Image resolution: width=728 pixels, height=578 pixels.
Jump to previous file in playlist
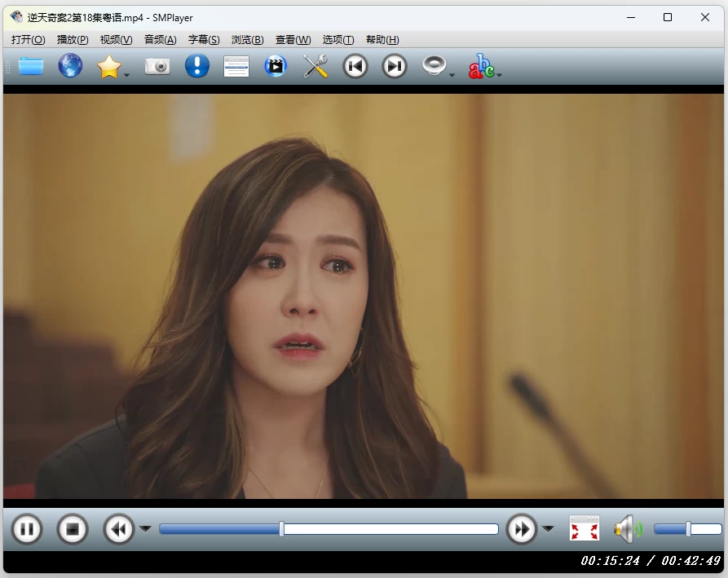[x=355, y=66]
